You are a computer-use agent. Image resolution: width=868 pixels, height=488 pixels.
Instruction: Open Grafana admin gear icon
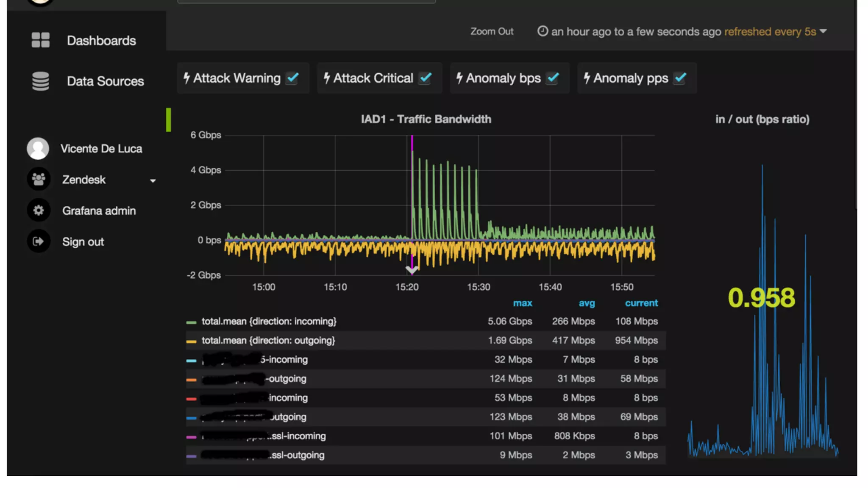pos(39,211)
